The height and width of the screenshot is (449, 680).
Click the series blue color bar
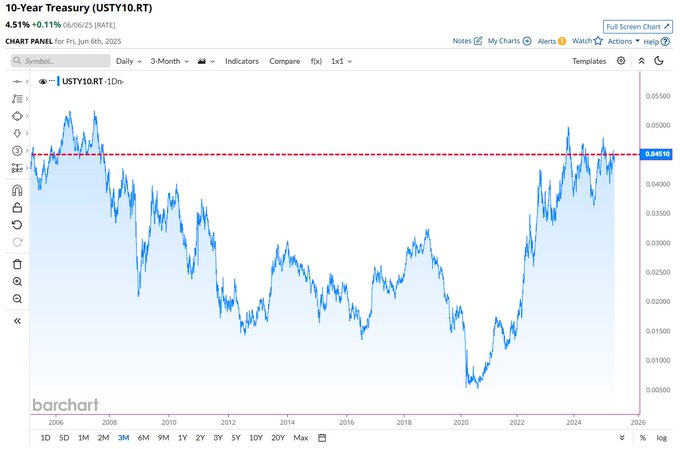(x=58, y=82)
